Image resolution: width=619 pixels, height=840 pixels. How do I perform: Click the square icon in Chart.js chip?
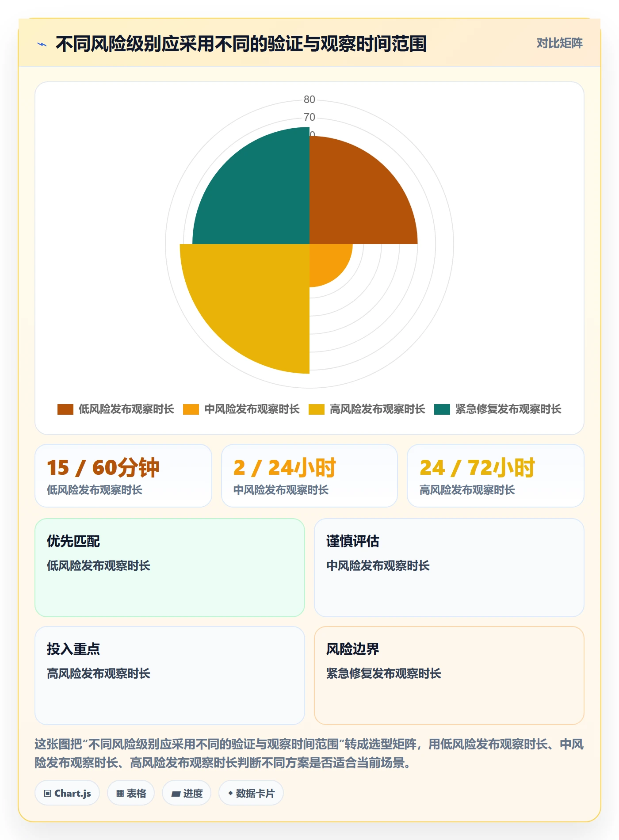click(48, 794)
